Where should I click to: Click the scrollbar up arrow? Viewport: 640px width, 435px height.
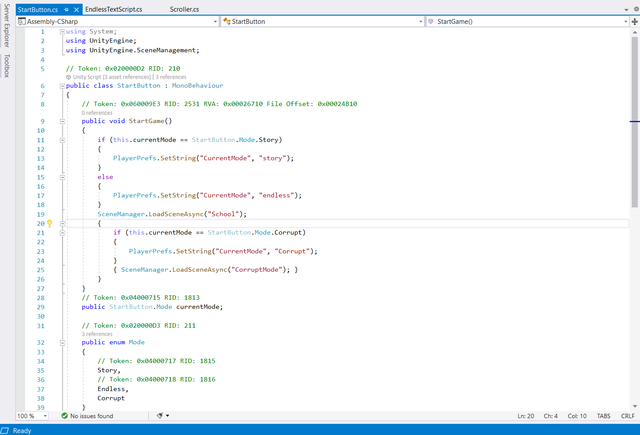tap(635, 33)
